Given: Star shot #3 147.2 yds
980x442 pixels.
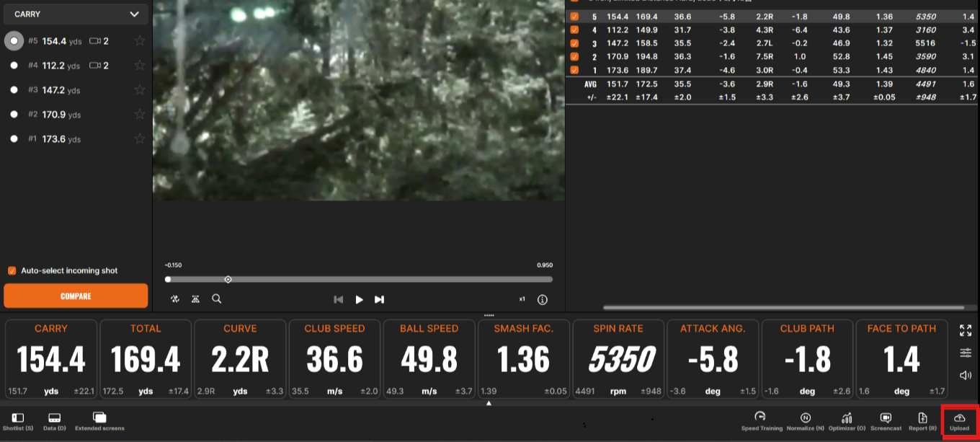Looking at the screenshot, I should click(x=140, y=90).
